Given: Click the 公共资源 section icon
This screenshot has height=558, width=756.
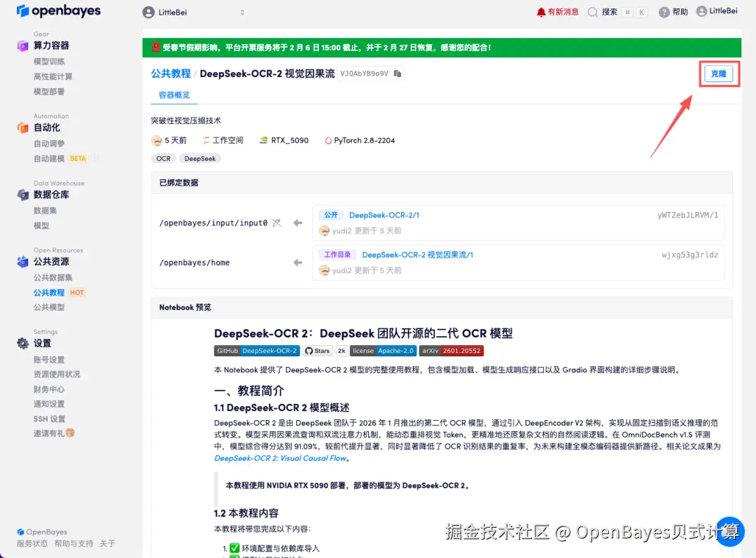Looking at the screenshot, I should pyautogui.click(x=22, y=262).
